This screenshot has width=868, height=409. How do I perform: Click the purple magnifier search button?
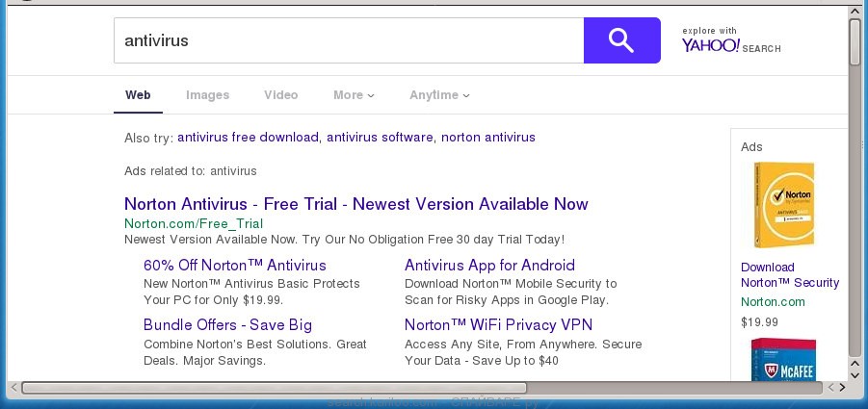tap(621, 40)
